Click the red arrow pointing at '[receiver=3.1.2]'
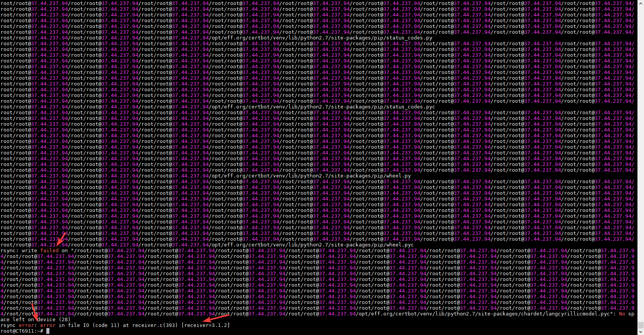The width and height of the screenshot is (644, 335). (x=216, y=318)
